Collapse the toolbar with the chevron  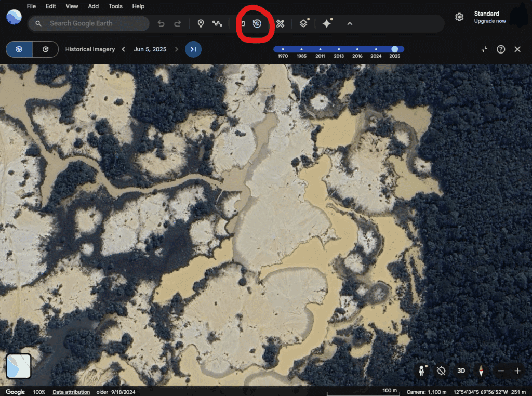tap(350, 23)
